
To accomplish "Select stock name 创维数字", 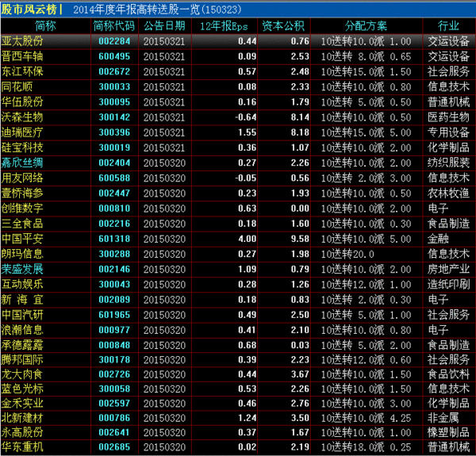I will click(22, 208).
